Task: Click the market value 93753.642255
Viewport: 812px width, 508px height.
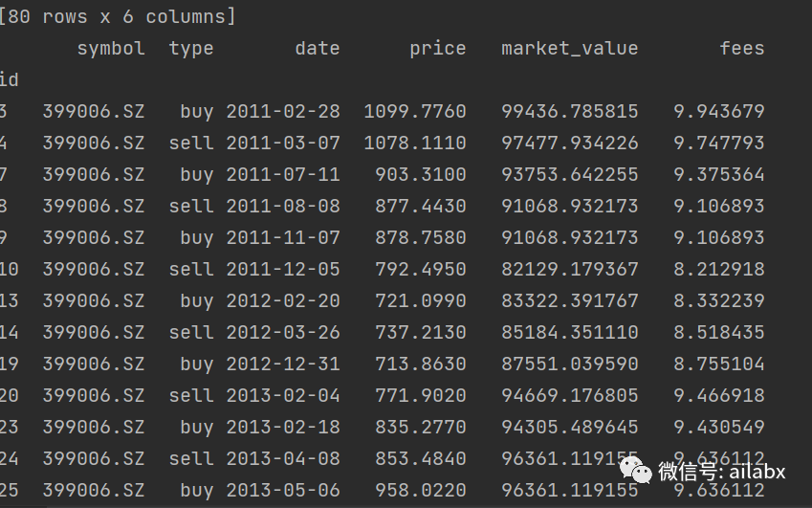Action: pos(569,174)
